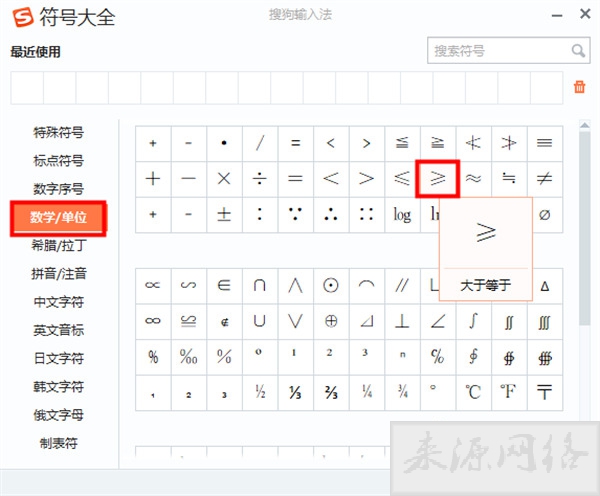
Task: Insert the empty set symbol ∅
Action: 545,214
